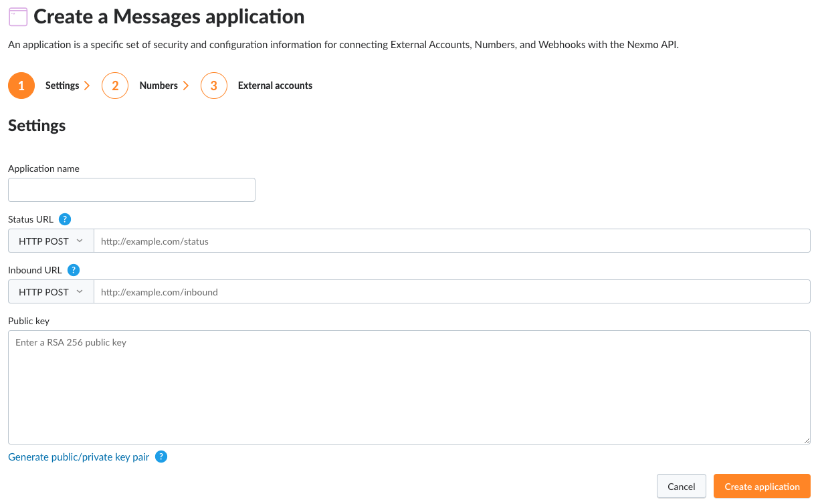The height and width of the screenshot is (504, 818).
Task: Click the Application name label
Action: click(43, 168)
